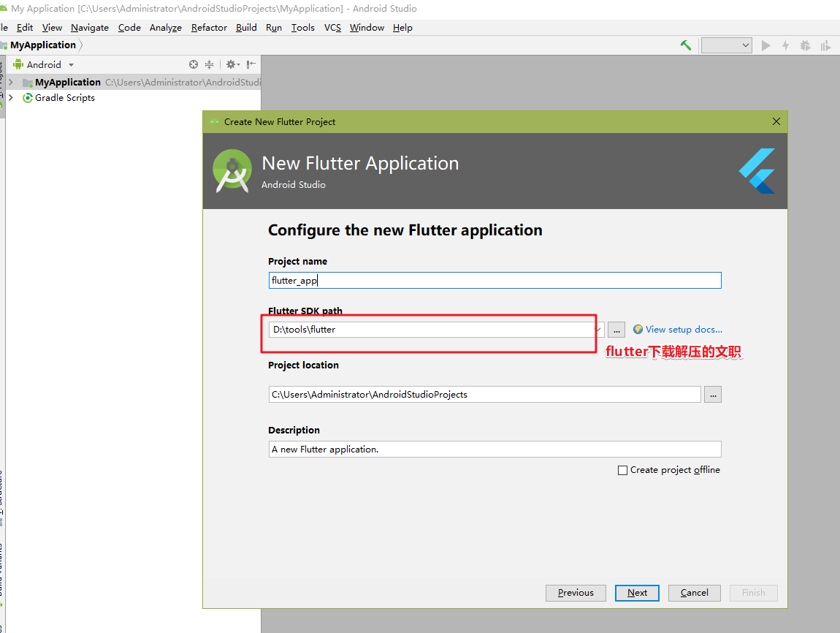The width and height of the screenshot is (840, 633).
Task: Click the Project name input field
Action: (x=495, y=281)
